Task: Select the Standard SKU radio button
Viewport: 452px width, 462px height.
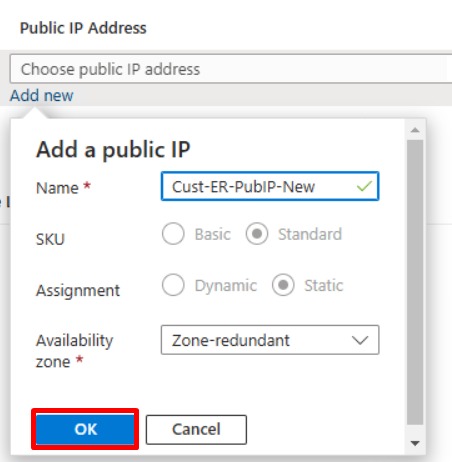Action: click(x=257, y=234)
